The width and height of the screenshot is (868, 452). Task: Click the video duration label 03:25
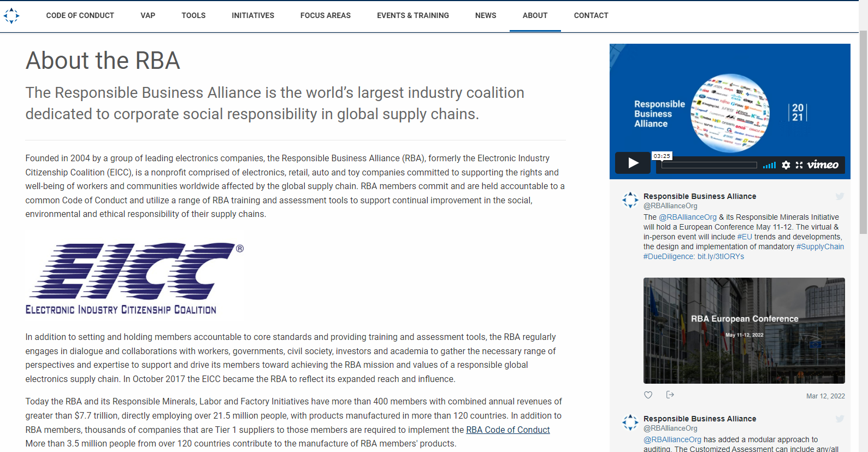click(x=662, y=156)
